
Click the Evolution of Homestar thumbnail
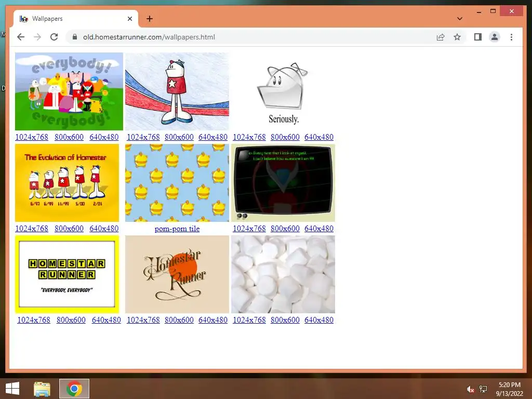pyautogui.click(x=67, y=182)
